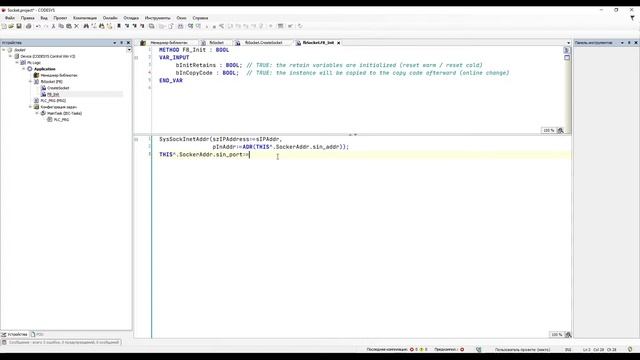Open the Отладка menu
Viewport: 640px width, 360px height.
point(131,18)
